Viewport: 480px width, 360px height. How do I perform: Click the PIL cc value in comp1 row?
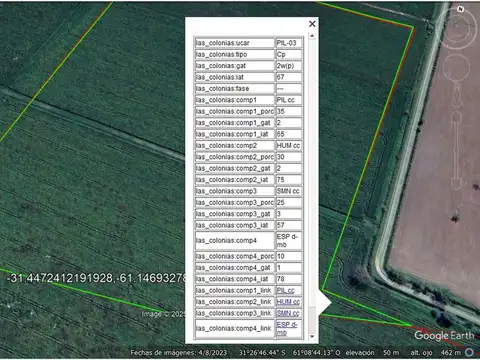point(289,100)
